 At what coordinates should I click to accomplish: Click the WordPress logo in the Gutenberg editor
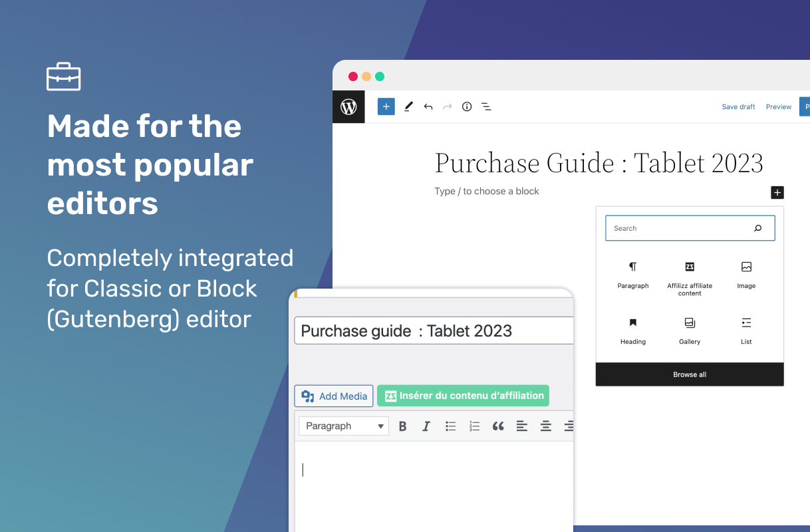[x=348, y=106]
